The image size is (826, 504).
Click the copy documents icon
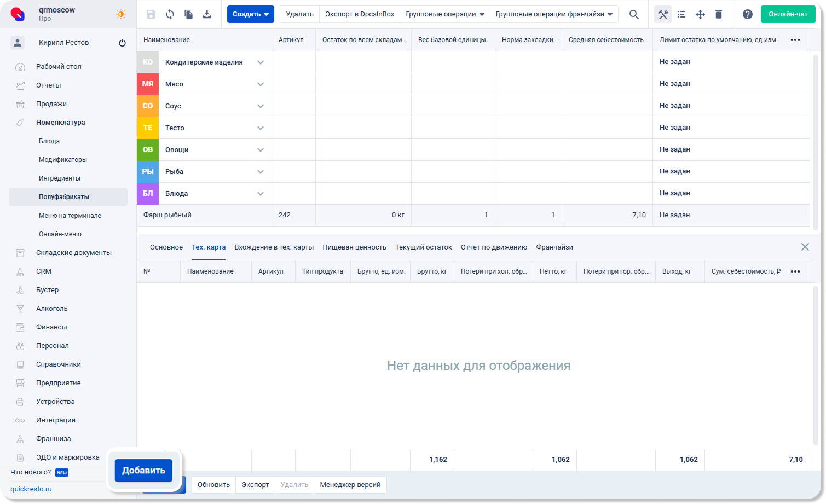pos(188,14)
